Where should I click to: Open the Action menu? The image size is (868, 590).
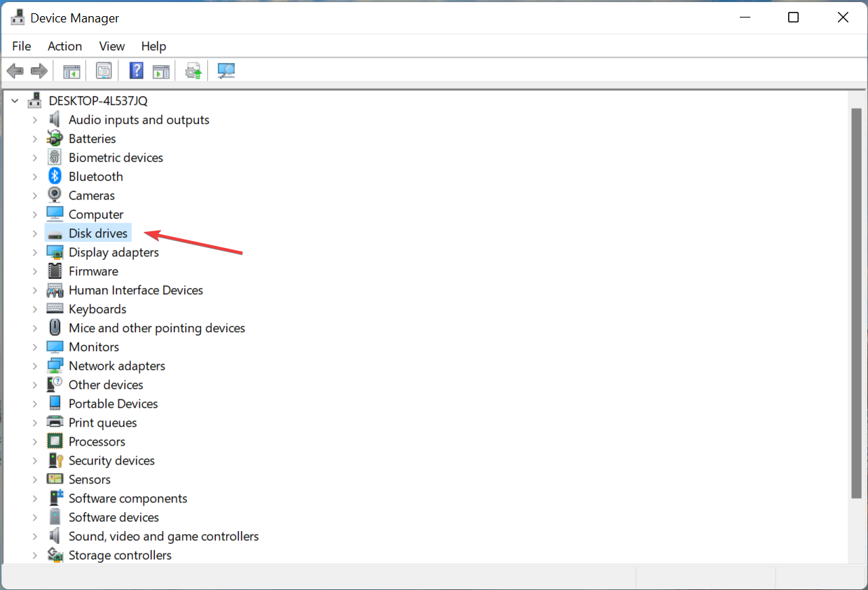pyautogui.click(x=64, y=46)
